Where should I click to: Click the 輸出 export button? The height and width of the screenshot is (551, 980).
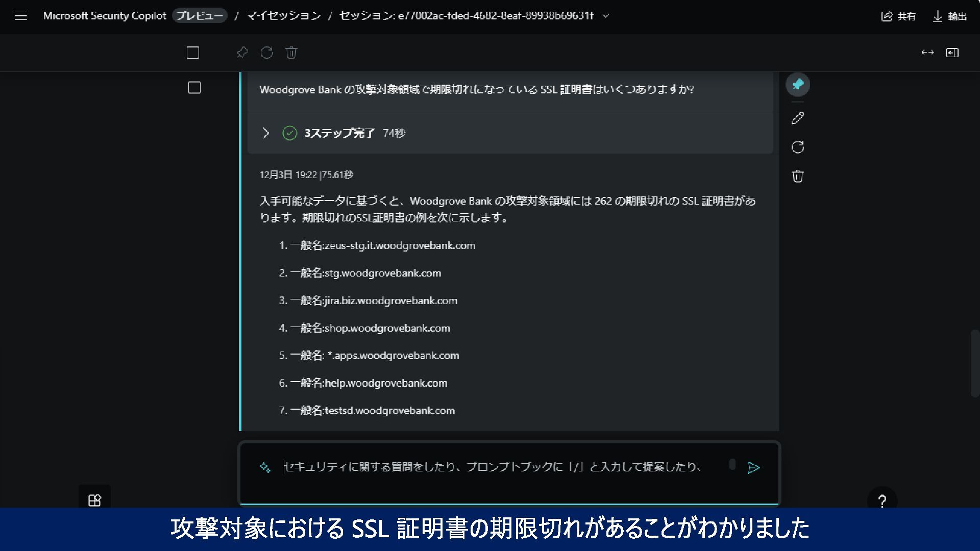950,16
